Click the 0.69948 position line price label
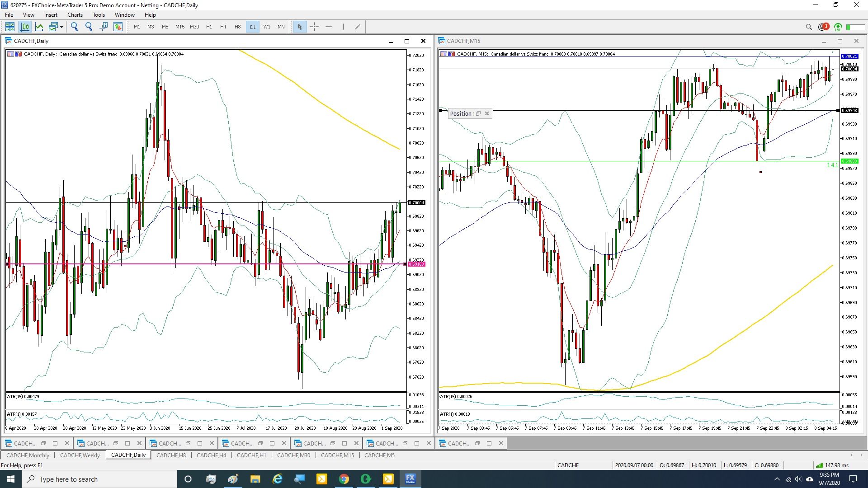The width and height of the screenshot is (868, 488). (849, 110)
